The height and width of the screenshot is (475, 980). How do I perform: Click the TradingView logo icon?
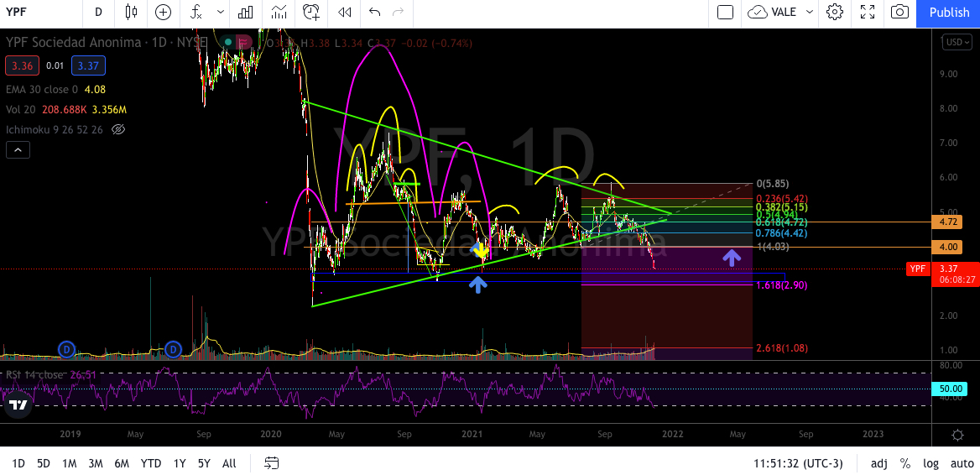click(x=19, y=405)
